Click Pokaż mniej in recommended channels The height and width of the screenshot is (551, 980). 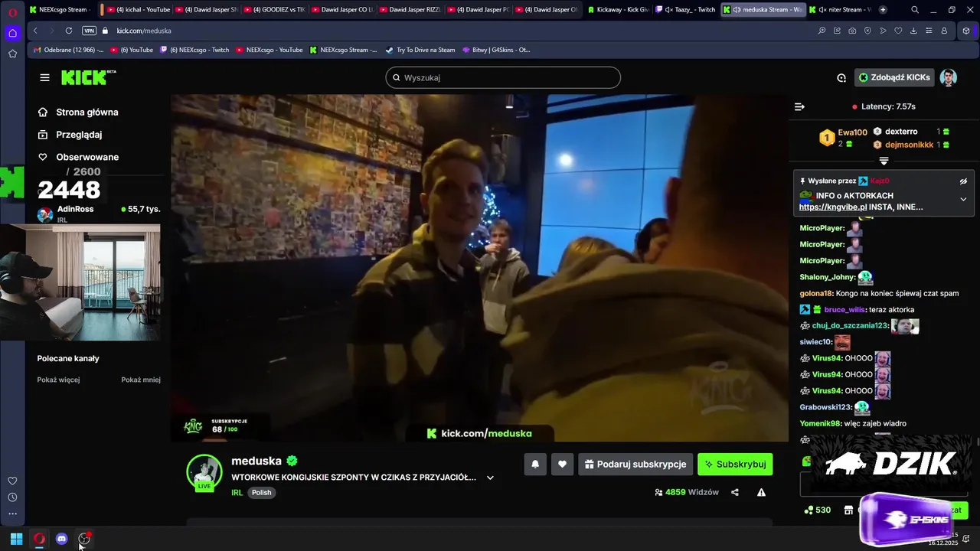tap(141, 380)
